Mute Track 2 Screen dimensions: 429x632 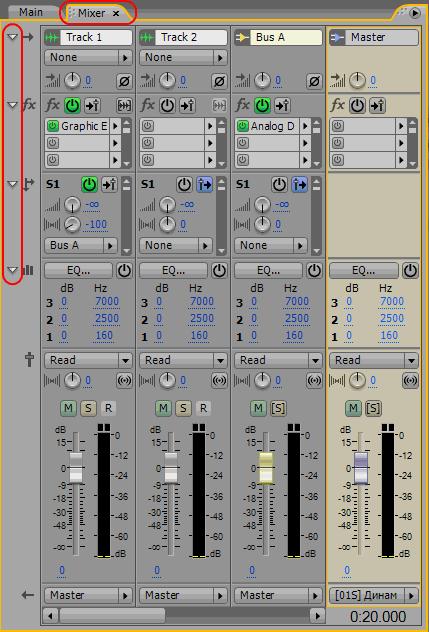point(163,408)
